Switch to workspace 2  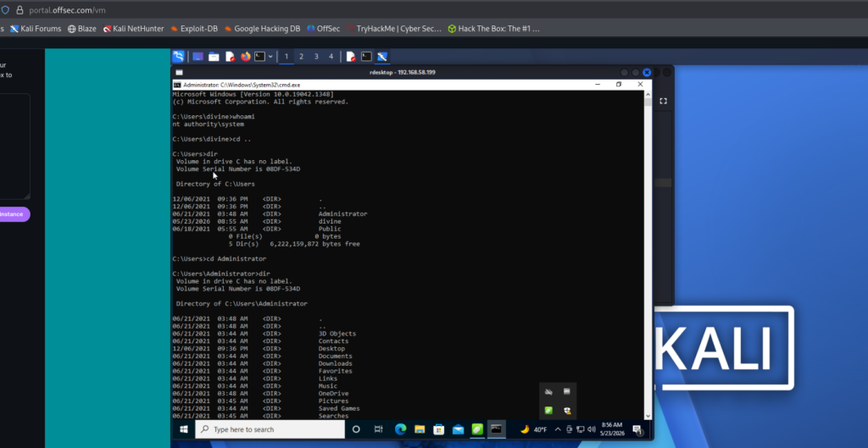click(301, 57)
